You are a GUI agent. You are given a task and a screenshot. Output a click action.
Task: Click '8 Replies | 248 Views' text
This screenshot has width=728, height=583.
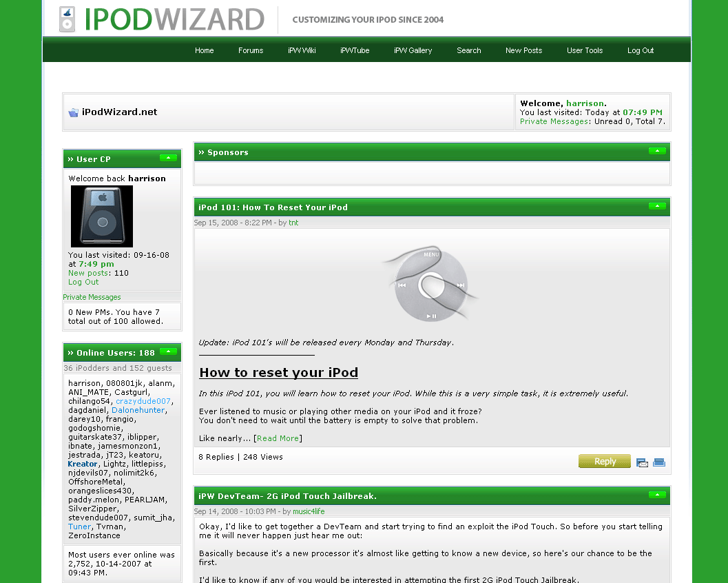point(240,457)
